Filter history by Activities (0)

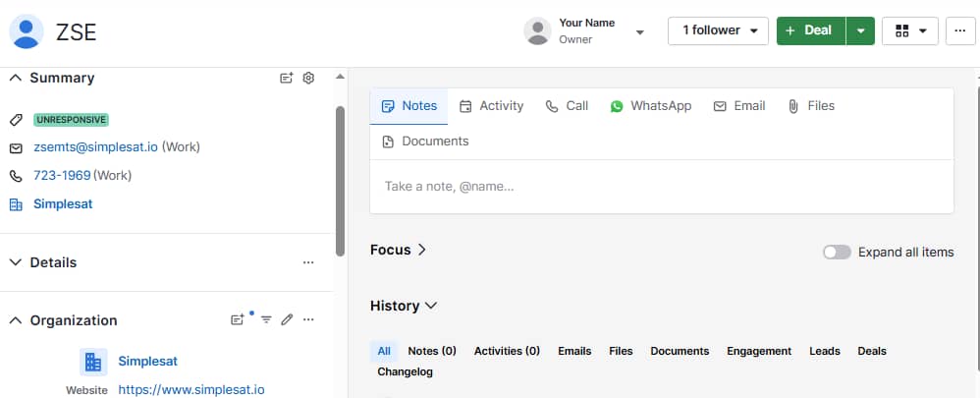[x=507, y=351]
